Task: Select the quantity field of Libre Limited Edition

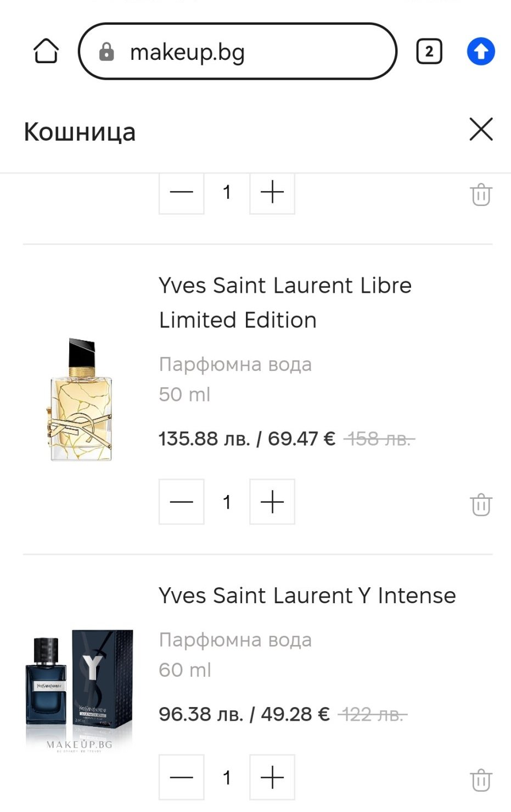Action: click(x=227, y=502)
